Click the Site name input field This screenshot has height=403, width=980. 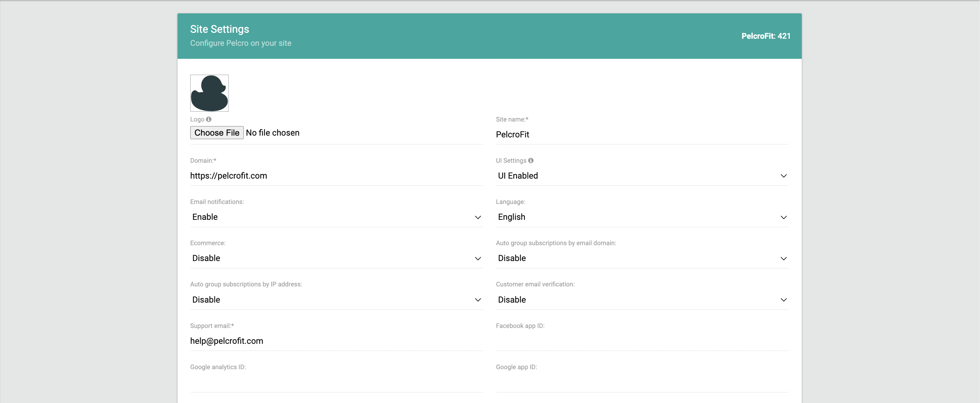tap(642, 134)
